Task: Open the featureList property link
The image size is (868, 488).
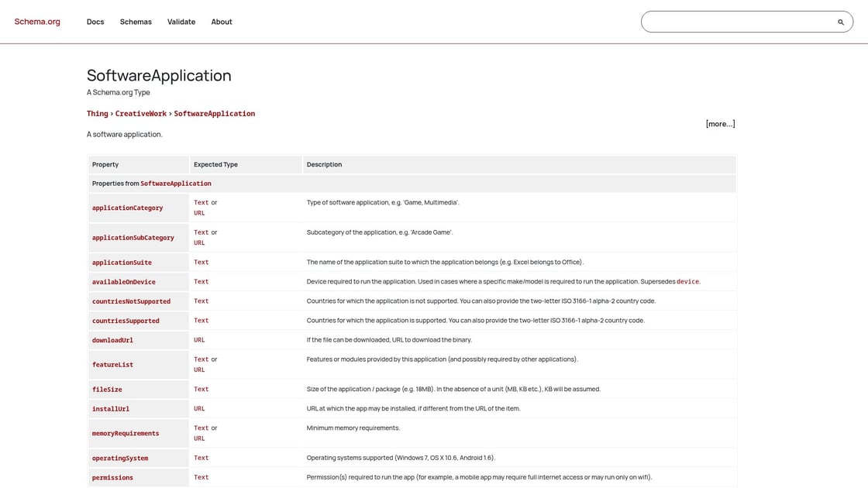Action: [x=112, y=364]
